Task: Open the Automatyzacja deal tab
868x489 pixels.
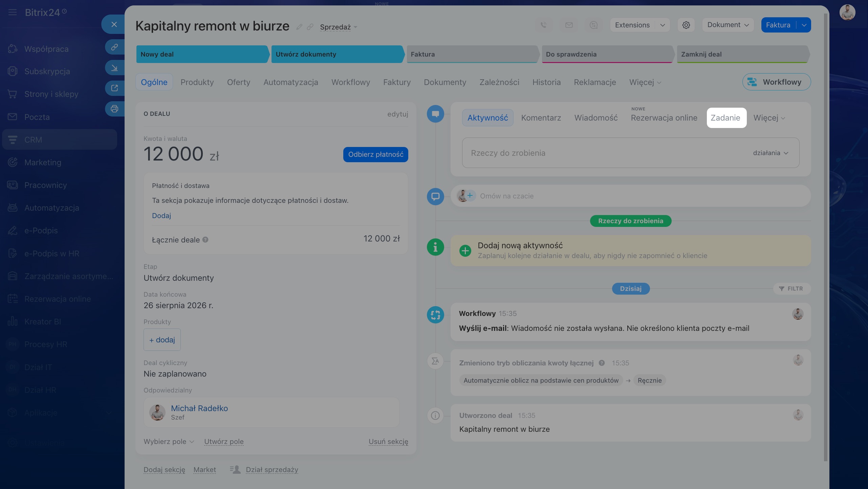Action: (291, 82)
